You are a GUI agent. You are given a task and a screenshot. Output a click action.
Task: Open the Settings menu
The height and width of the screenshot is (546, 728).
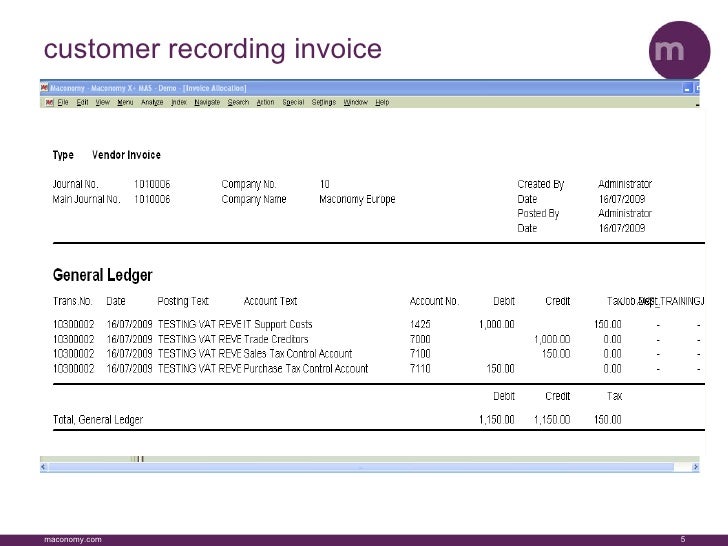[x=324, y=103]
